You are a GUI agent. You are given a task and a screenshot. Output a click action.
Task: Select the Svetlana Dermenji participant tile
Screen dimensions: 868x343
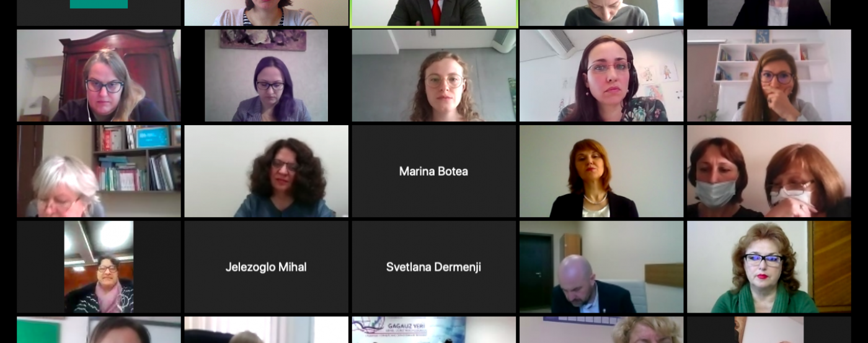click(434, 267)
